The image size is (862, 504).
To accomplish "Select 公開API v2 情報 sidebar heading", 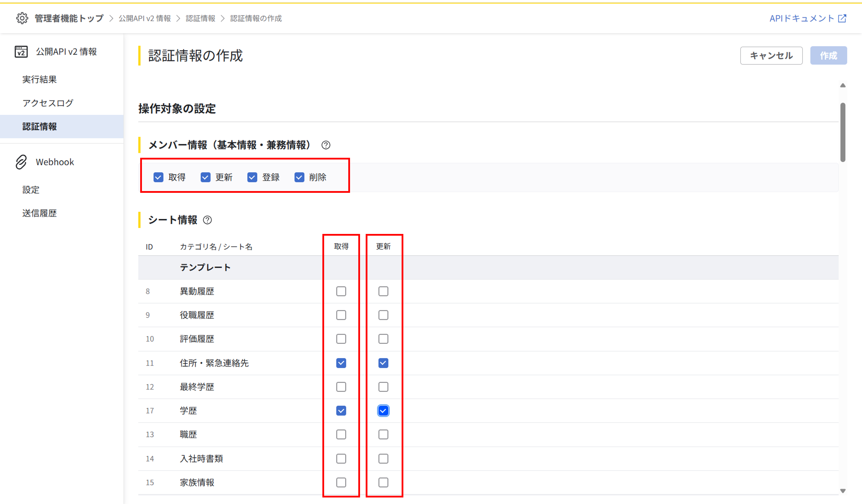I will (66, 52).
